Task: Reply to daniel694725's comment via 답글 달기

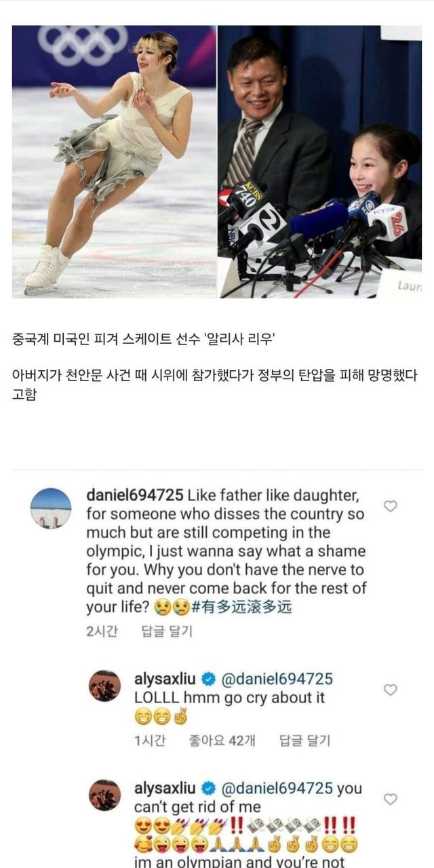Action: [167, 631]
